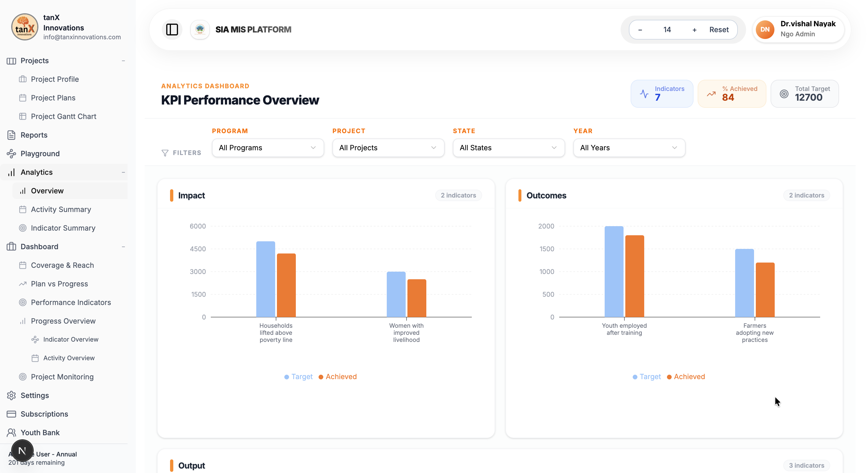Click the Projects icon in sidebar
868x473 pixels.
[x=12, y=61]
